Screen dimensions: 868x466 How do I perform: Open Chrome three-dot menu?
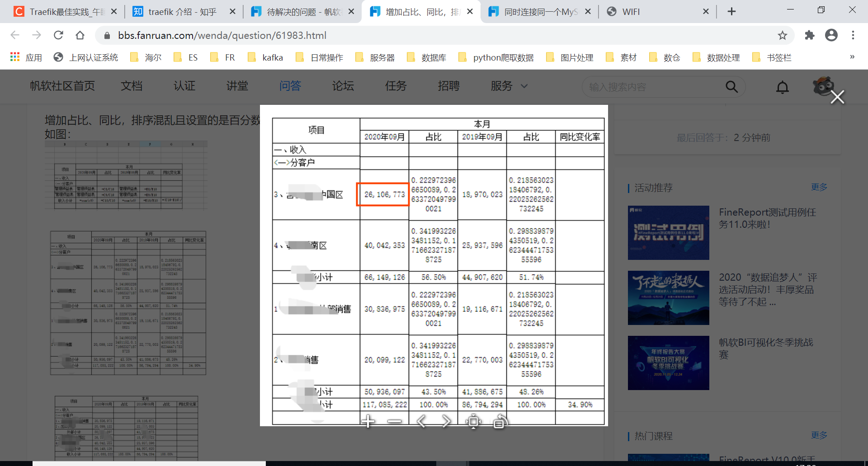[853, 35]
